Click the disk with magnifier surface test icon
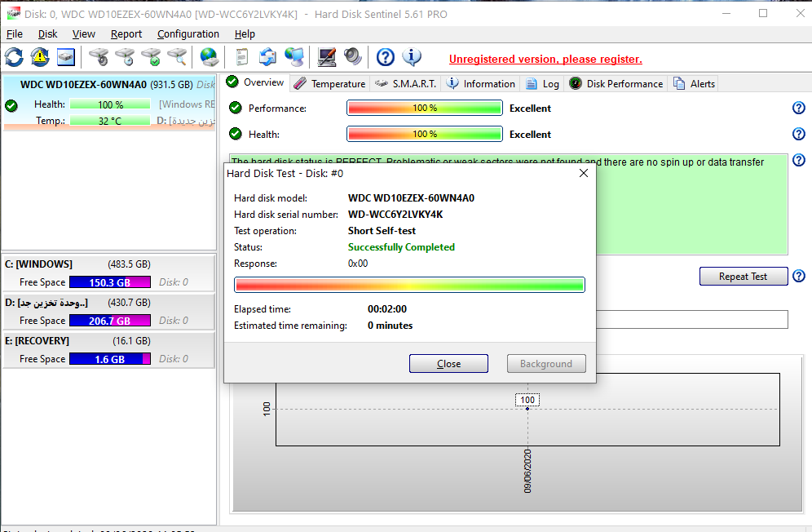The image size is (812, 532). coord(177,57)
